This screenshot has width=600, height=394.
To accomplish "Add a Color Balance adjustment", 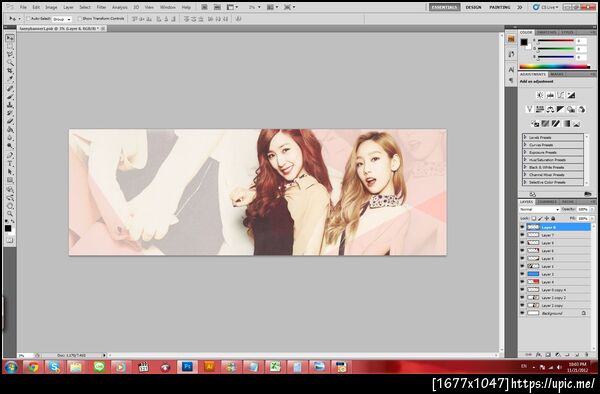I will coord(550,109).
